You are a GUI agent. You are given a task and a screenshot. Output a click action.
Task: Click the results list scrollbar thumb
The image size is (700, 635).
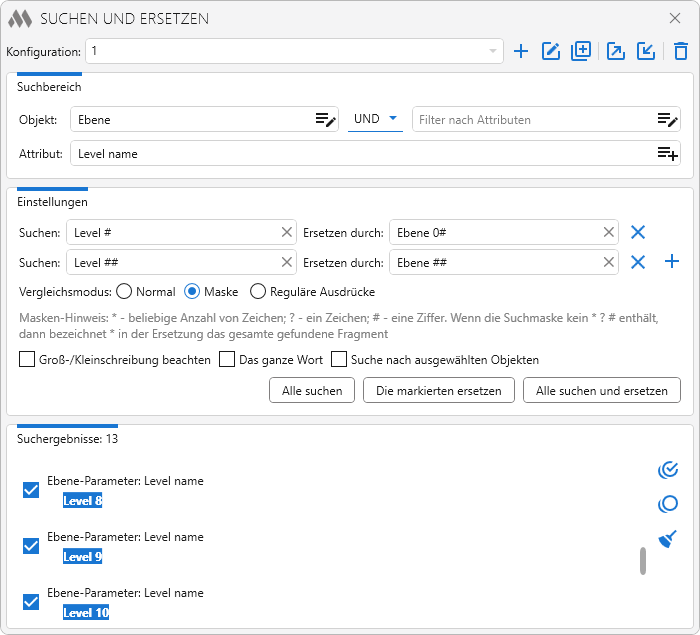pyautogui.click(x=643, y=561)
